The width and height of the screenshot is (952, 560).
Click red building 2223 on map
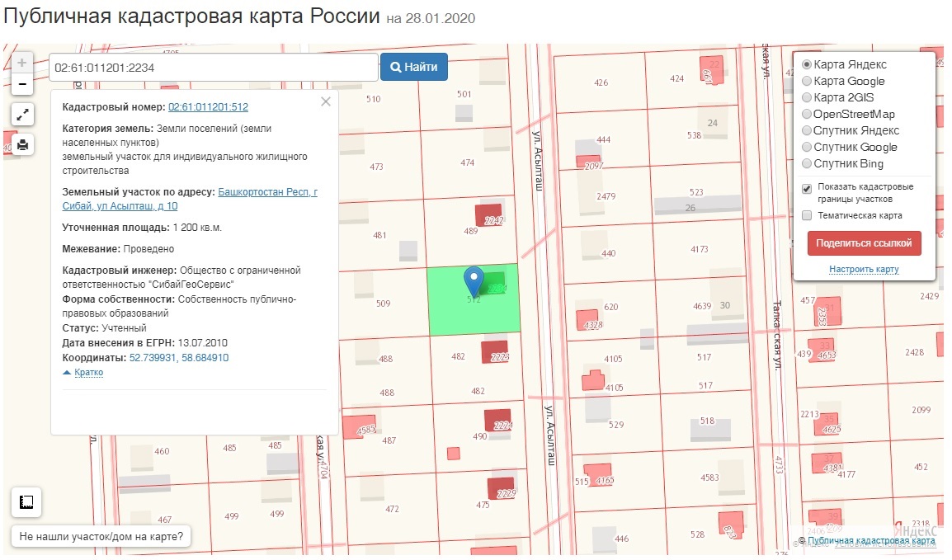point(495,352)
